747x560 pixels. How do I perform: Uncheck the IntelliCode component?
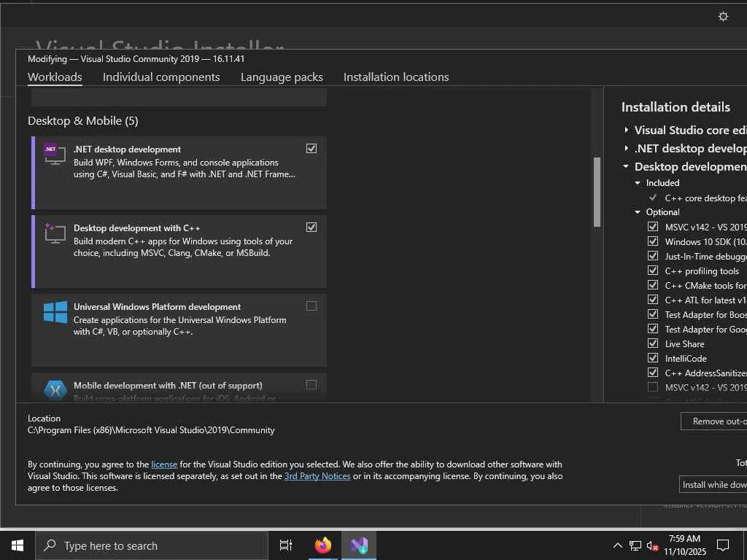(x=653, y=358)
